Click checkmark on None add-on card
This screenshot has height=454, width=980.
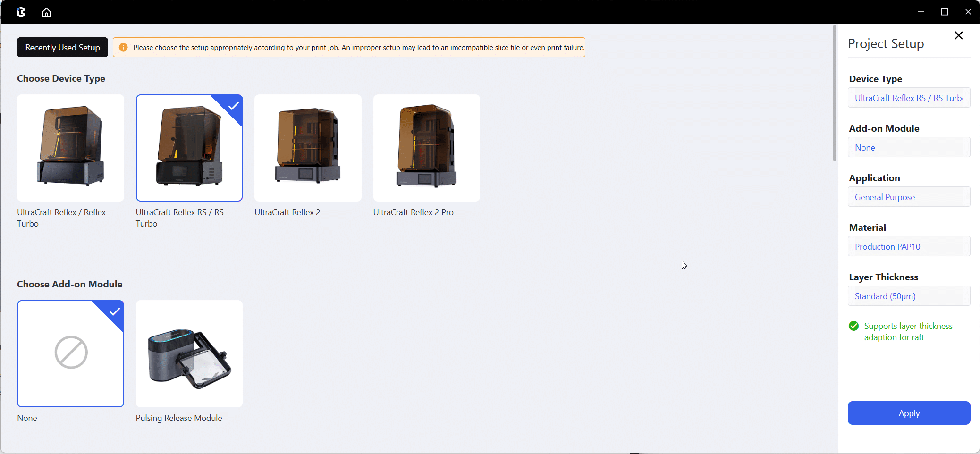pos(115,311)
